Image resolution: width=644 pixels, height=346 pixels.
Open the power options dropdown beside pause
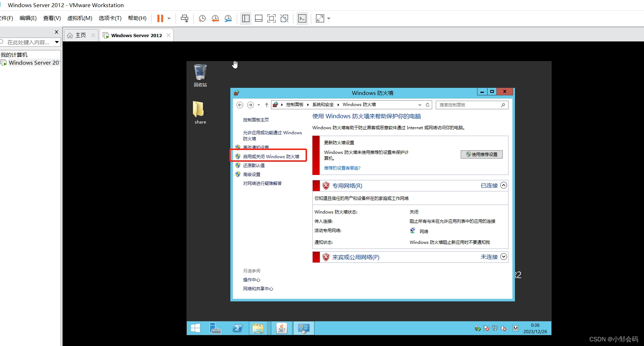(169, 18)
